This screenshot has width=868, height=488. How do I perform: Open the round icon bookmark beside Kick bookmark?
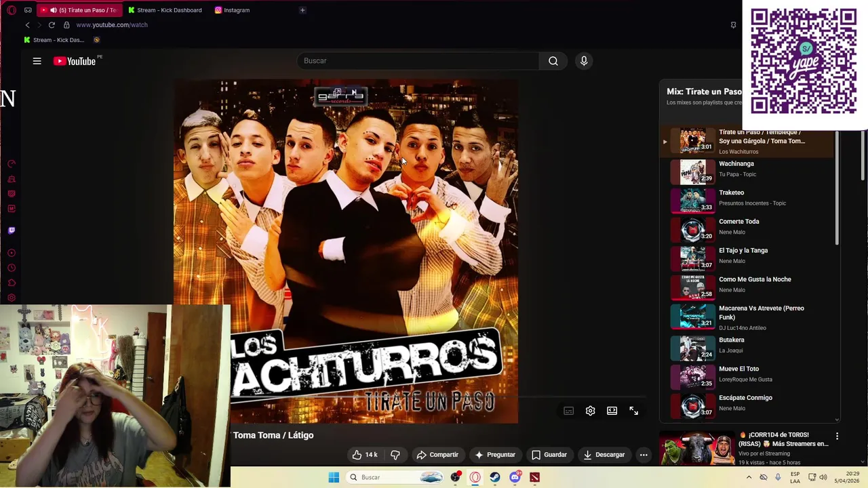coord(96,40)
